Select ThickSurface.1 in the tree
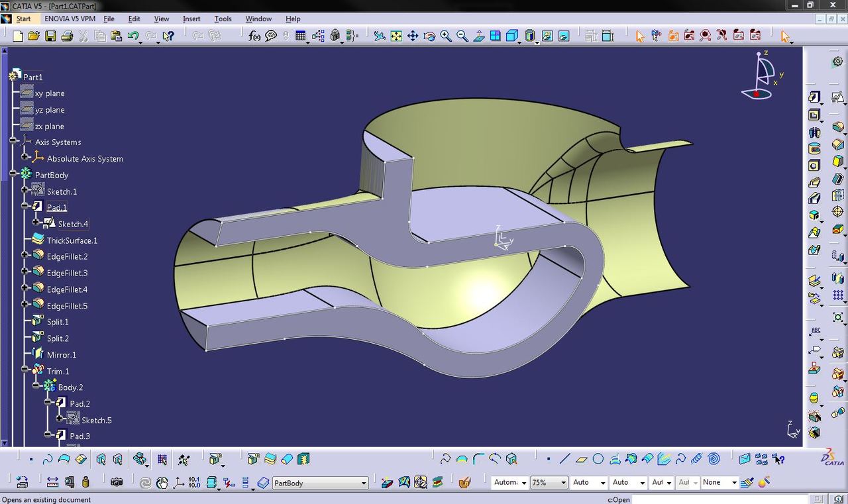The height and width of the screenshot is (504, 848). point(72,240)
